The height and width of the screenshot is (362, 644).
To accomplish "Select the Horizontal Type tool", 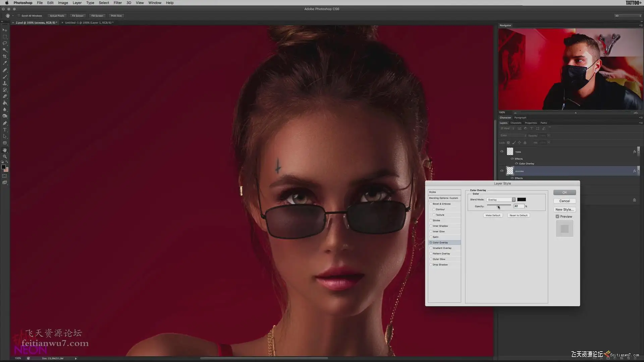I will coord(5,130).
